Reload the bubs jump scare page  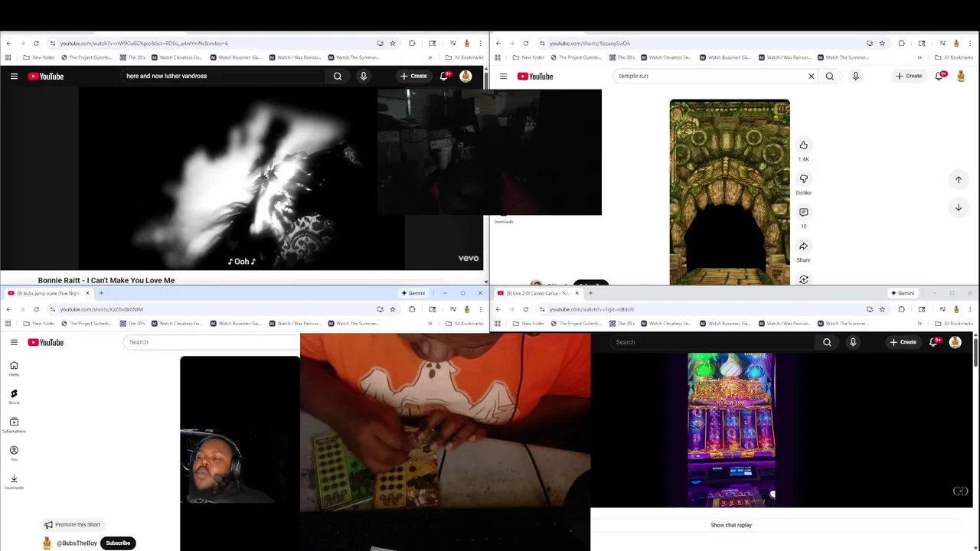coord(36,309)
